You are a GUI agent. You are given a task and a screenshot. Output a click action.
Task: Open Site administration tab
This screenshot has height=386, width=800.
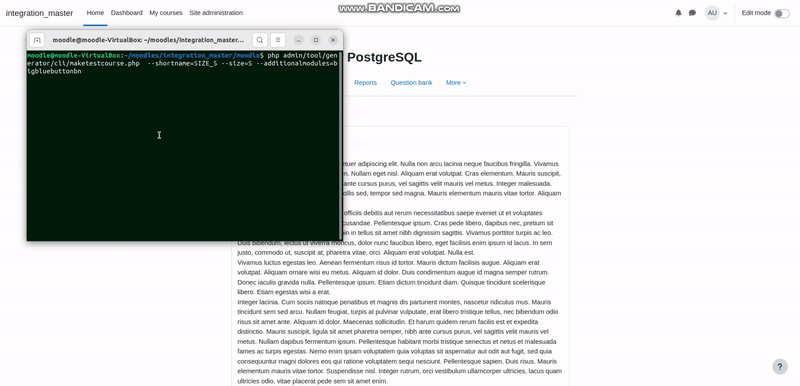(x=216, y=13)
